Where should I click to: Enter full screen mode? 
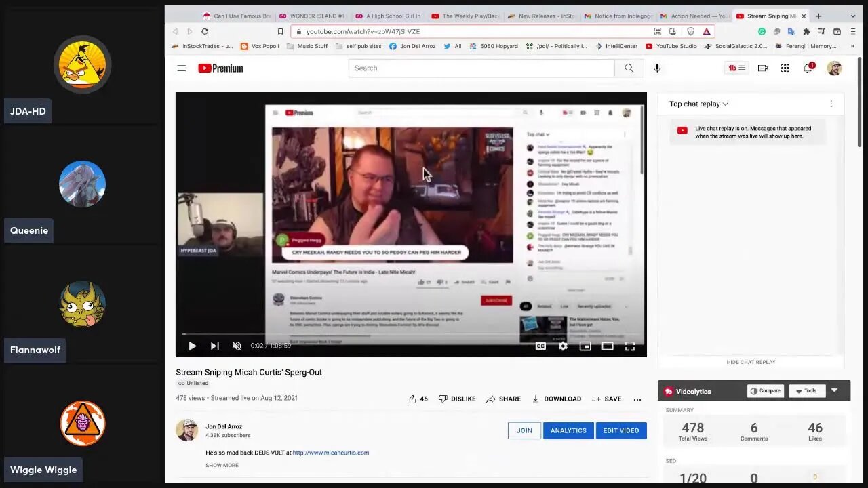pyautogui.click(x=630, y=346)
